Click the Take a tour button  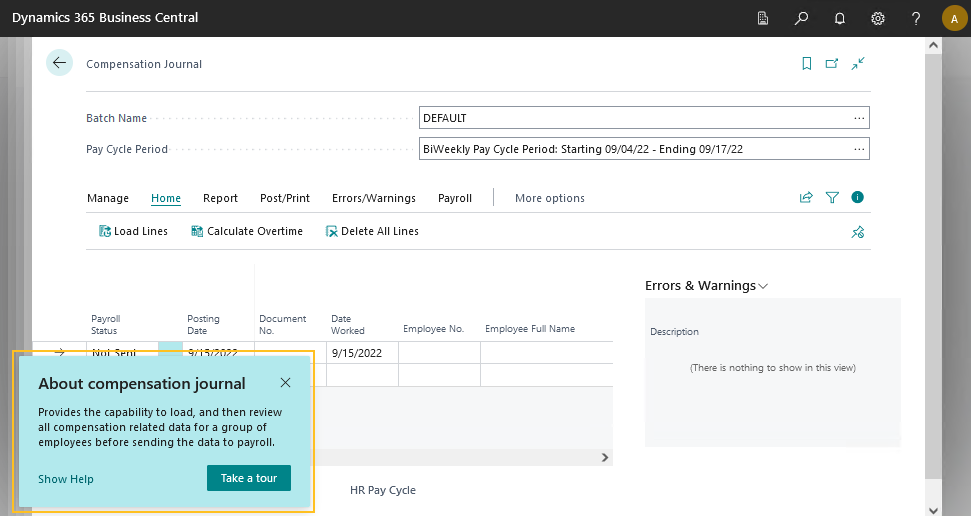pyautogui.click(x=249, y=478)
